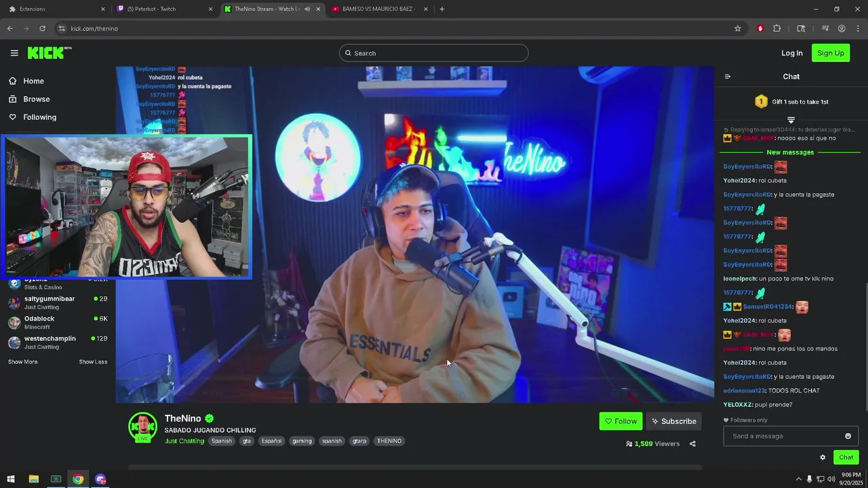Open westenchamplin recommended channel
This screenshot has height=488, width=868.
[x=58, y=342]
